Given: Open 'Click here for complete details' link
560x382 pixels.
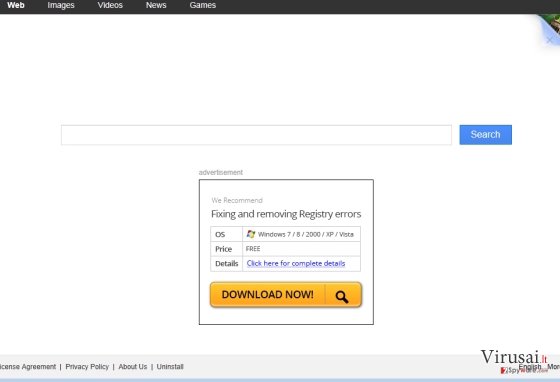Looking at the screenshot, I should coord(296,263).
